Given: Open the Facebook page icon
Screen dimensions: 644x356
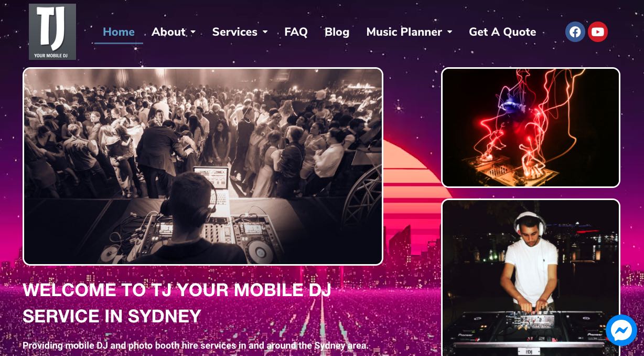Looking at the screenshot, I should tap(575, 32).
